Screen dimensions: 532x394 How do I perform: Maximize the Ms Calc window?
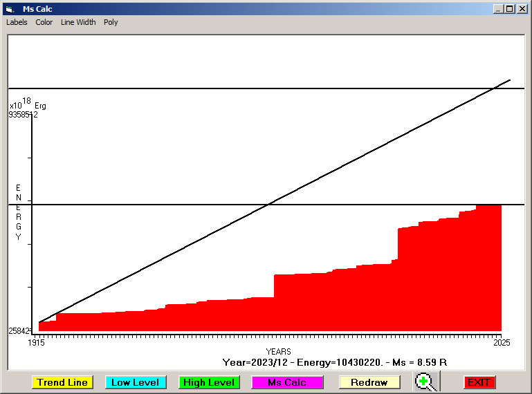(x=509, y=9)
